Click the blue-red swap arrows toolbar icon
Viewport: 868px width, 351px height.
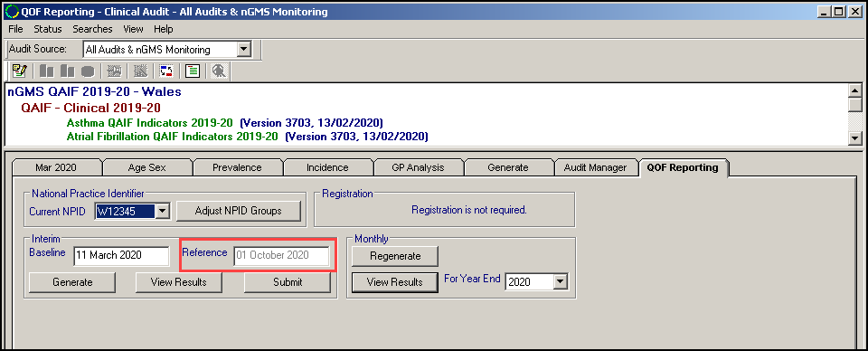pyautogui.click(x=166, y=71)
